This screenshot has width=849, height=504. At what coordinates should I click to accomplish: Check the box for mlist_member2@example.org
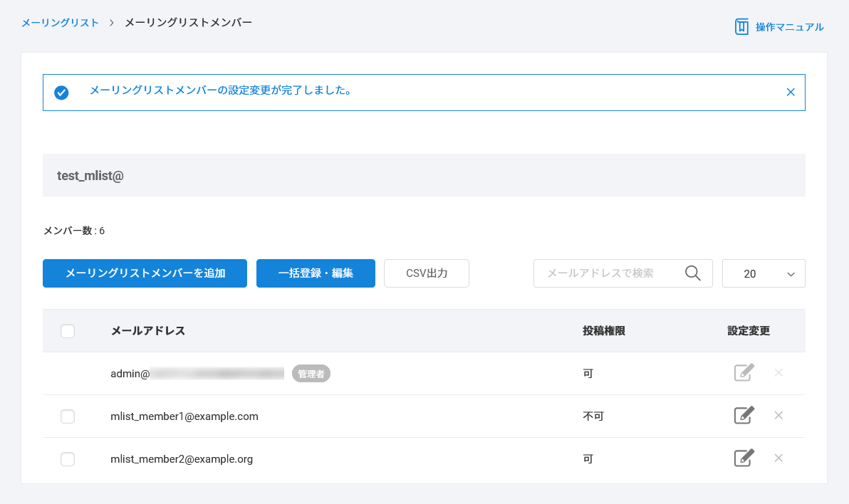pos(68,459)
